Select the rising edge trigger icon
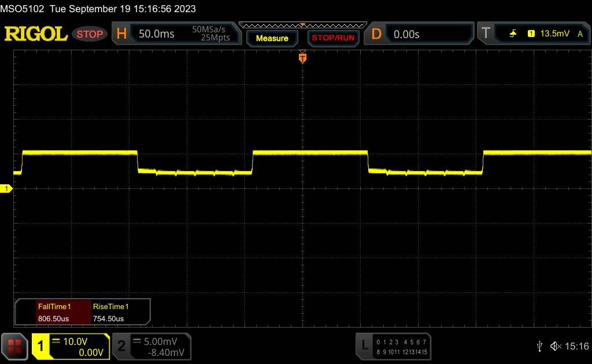This screenshot has height=364, width=592. (513, 34)
